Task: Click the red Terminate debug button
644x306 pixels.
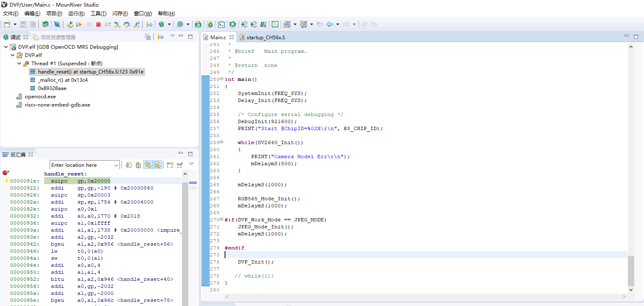Action: point(98,25)
